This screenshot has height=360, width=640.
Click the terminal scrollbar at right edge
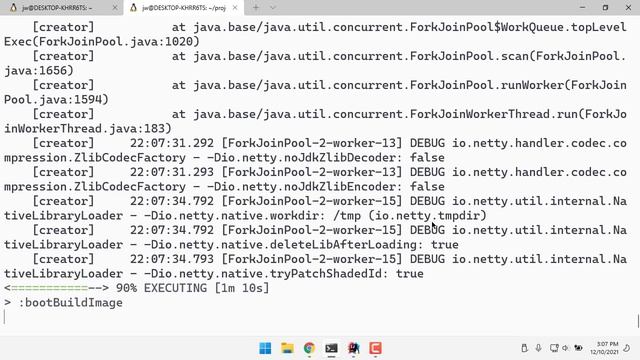point(638,320)
